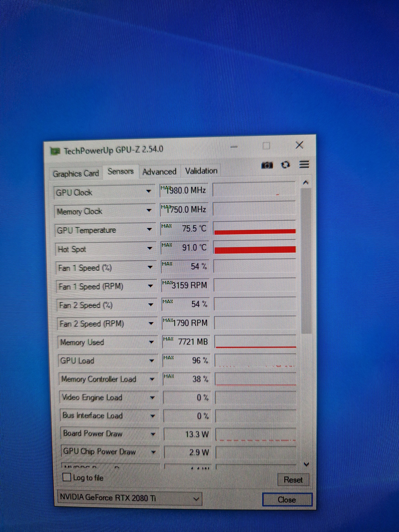
Task: Open the Validation tab
Action: [x=201, y=171]
